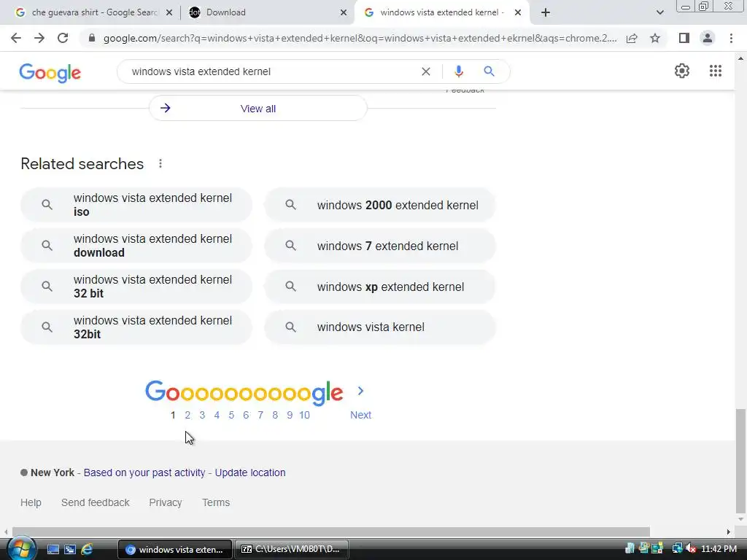Search windows vista kernel suggestion
747x560 pixels.
[380, 327]
